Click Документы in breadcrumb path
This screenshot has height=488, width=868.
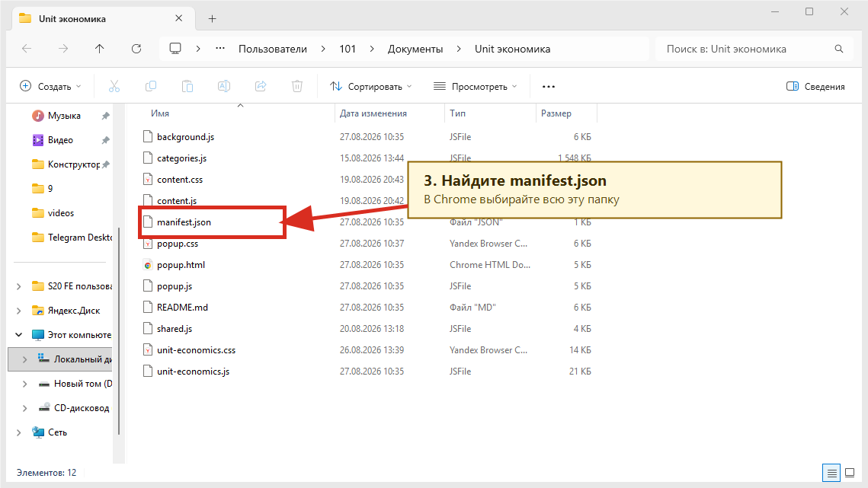pos(415,49)
